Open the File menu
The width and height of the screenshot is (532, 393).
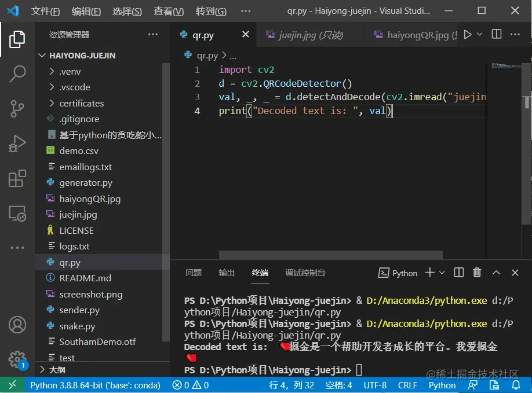click(x=45, y=11)
